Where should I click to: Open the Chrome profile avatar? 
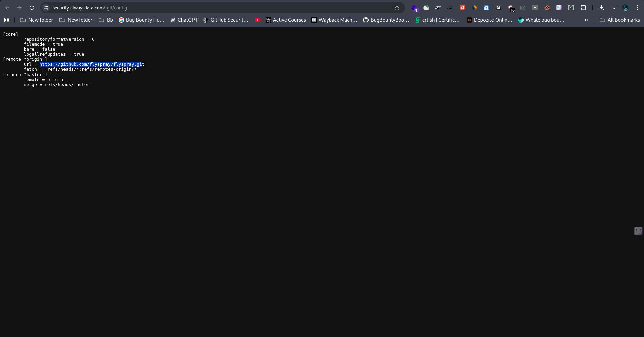click(625, 8)
